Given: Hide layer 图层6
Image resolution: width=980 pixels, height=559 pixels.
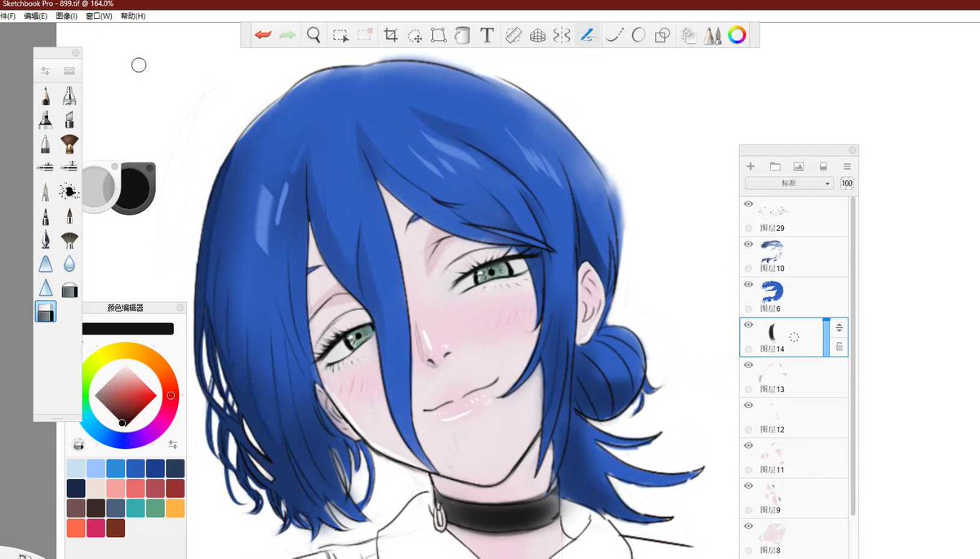Looking at the screenshot, I should pyautogui.click(x=748, y=284).
